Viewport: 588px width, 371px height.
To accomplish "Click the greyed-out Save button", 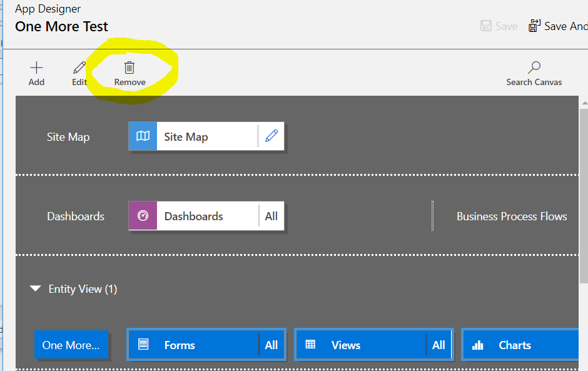I will coord(499,26).
